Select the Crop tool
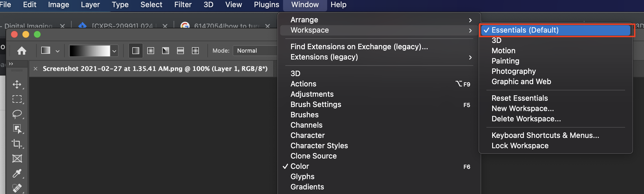Image resolution: width=644 pixels, height=194 pixels. pos(17,144)
